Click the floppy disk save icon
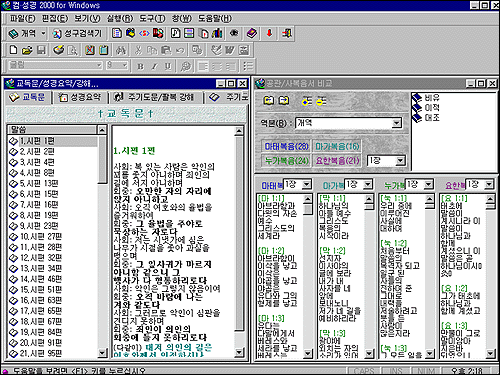This screenshot has height=375, width=500. point(41,50)
